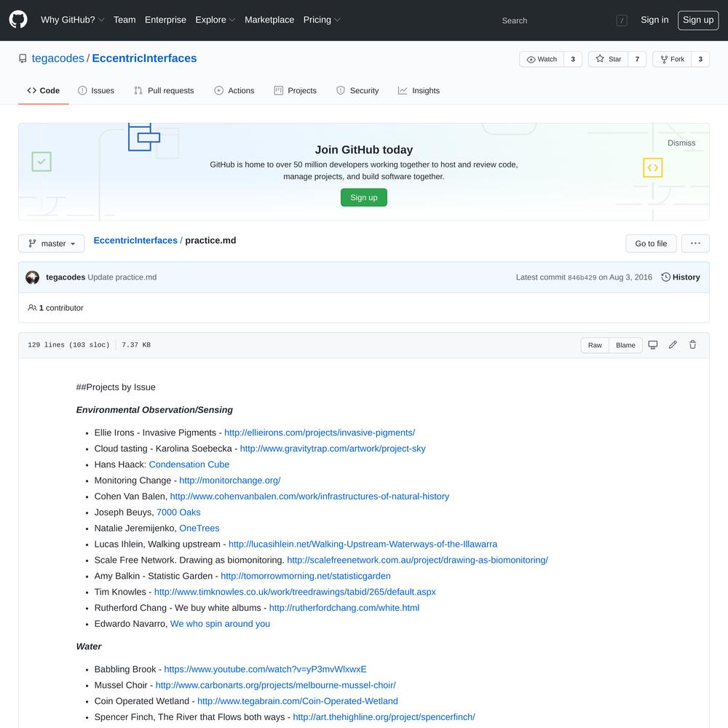Open the display source blob desktop icon

(653, 345)
